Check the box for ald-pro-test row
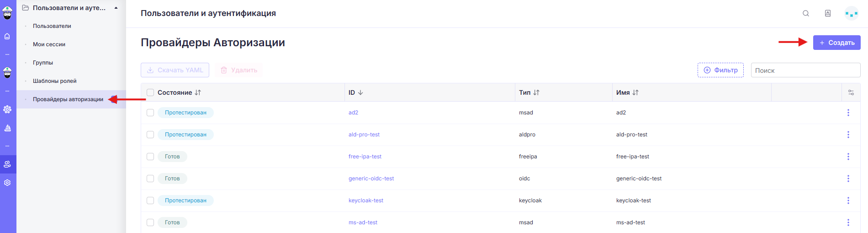The height and width of the screenshot is (233, 868). click(x=150, y=135)
